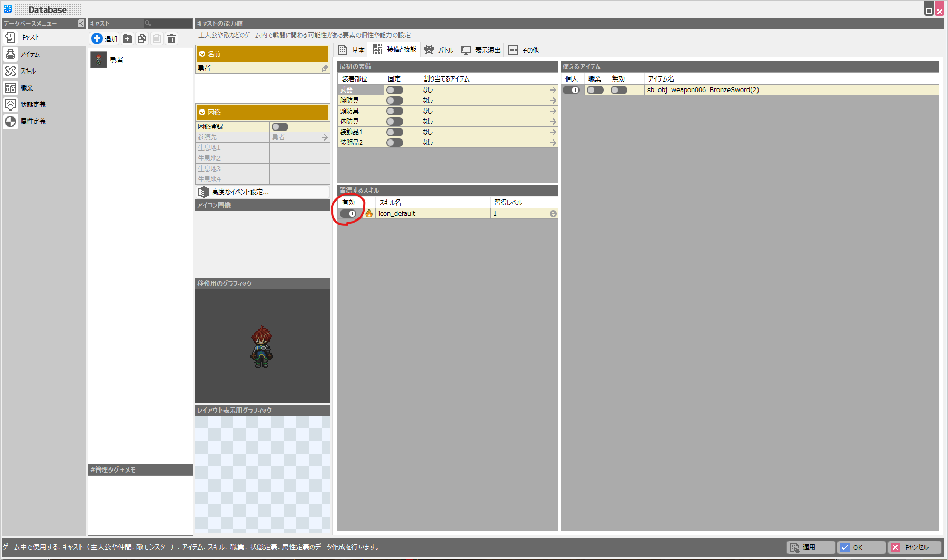Collapse the データベースメニュー side panel
Viewport: 948px width, 560px height.
click(x=81, y=24)
